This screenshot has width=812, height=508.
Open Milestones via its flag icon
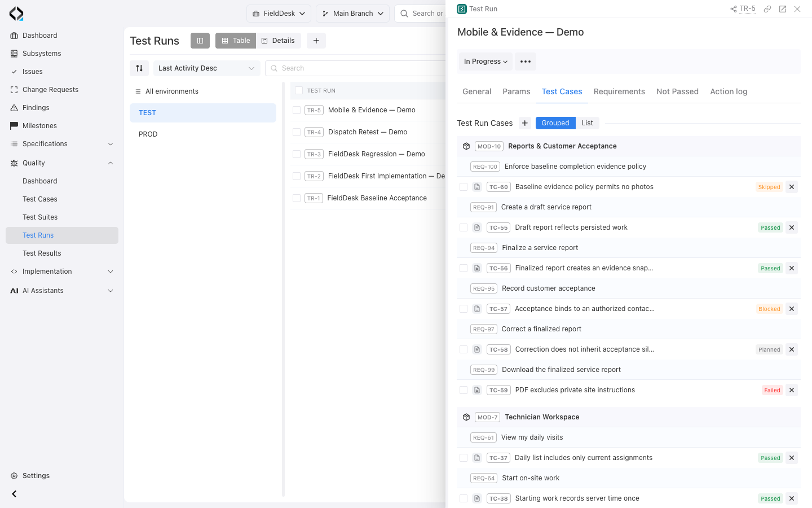click(14, 126)
